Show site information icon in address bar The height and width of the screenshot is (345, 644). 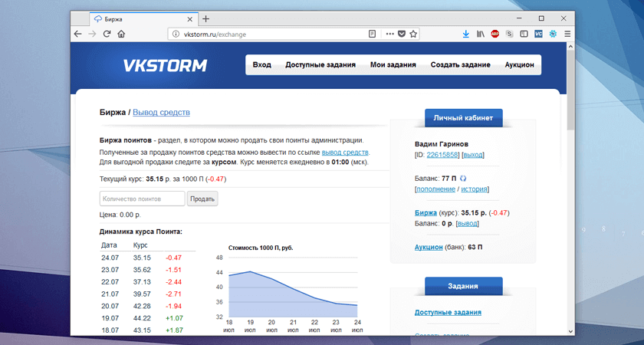176,34
